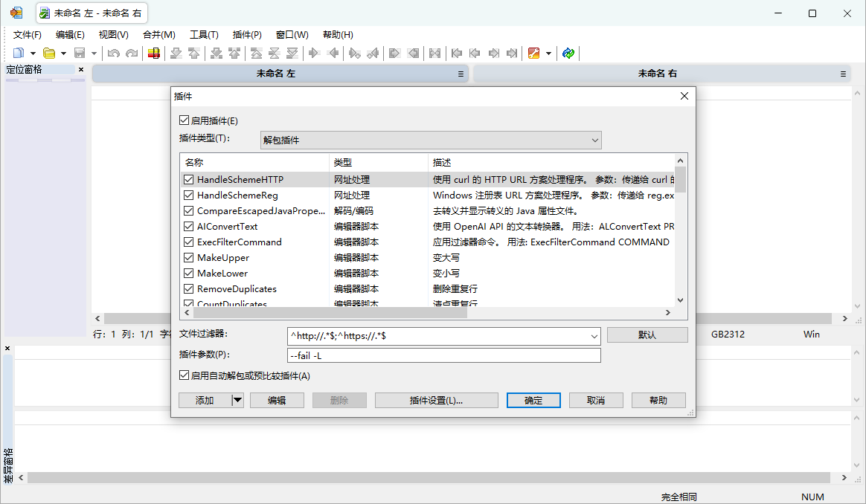Open 插件设置 with its button
This screenshot has height=504, width=866.
tap(436, 400)
